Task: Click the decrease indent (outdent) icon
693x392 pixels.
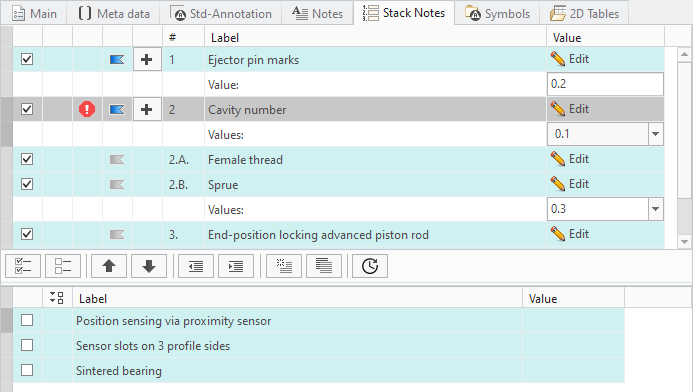Action: 196,266
